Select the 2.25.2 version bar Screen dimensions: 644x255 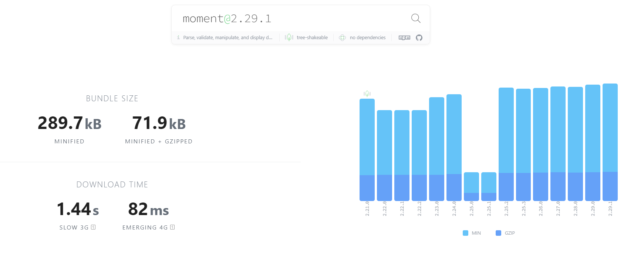pyautogui.click(x=506, y=144)
